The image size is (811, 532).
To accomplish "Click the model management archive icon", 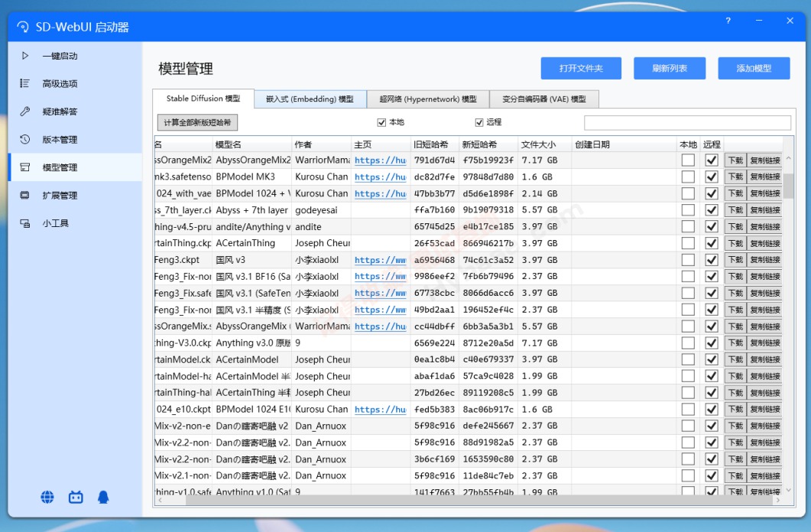I will (24, 167).
